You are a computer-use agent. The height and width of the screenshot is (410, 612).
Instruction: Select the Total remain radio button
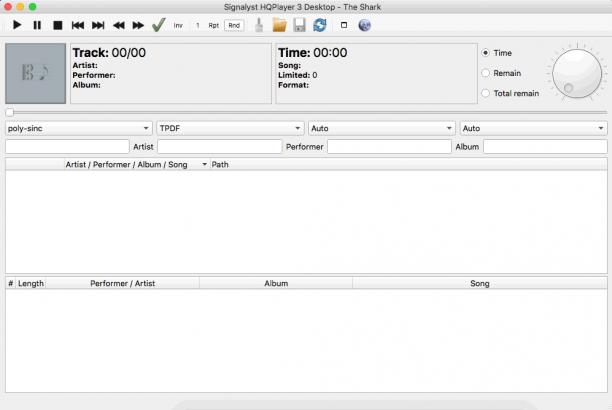[x=486, y=93]
